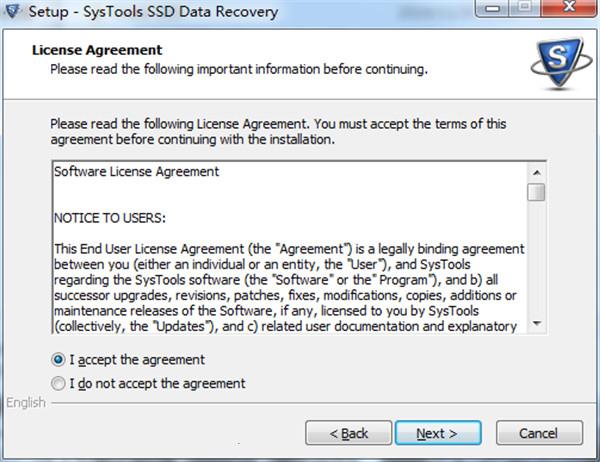Click the license text scrollbar thumb
The image size is (600, 462).
point(536,192)
